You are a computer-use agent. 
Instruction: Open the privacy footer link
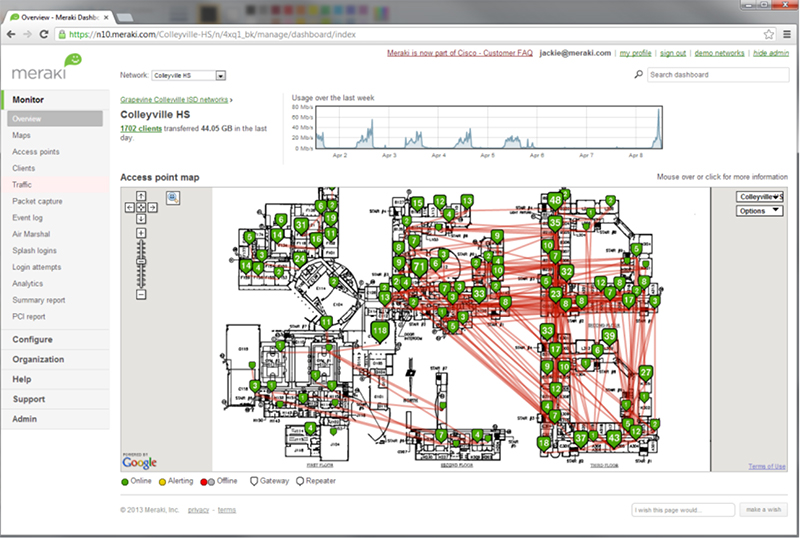(x=198, y=510)
